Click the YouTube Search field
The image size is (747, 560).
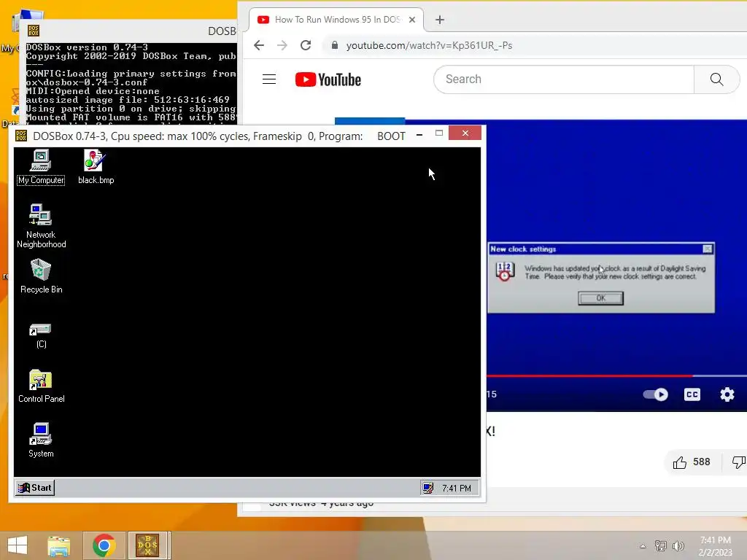click(564, 79)
